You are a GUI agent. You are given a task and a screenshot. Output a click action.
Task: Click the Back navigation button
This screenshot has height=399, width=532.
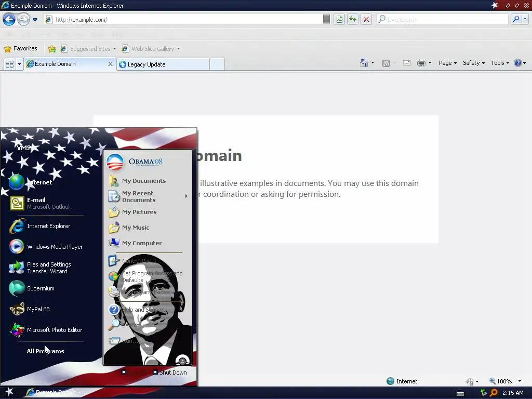tap(9, 19)
